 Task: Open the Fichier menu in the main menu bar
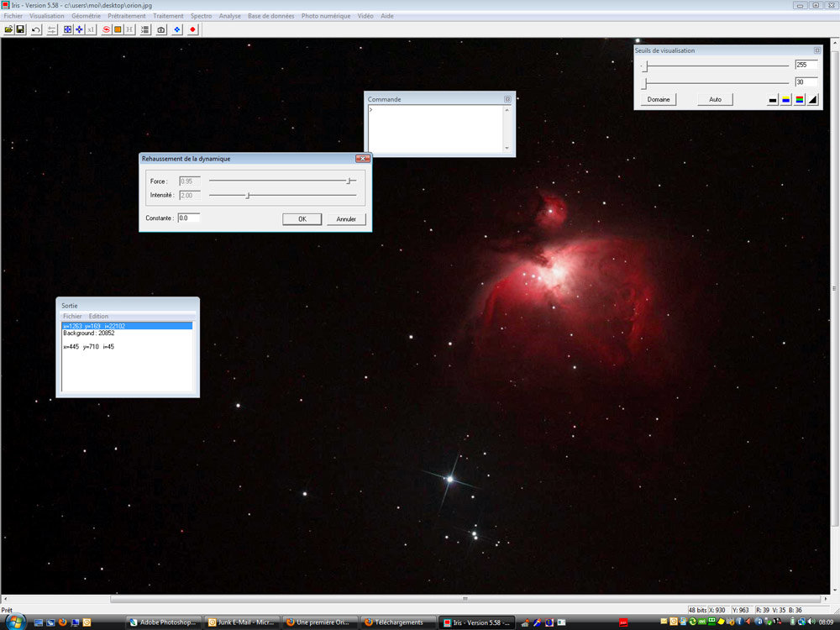13,16
